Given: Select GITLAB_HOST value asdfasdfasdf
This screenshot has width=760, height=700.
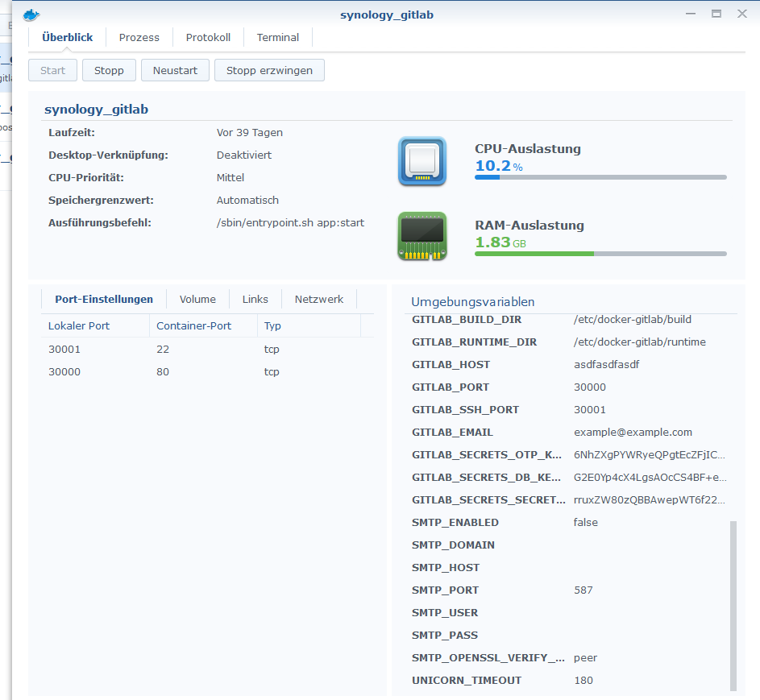Looking at the screenshot, I should (606, 365).
